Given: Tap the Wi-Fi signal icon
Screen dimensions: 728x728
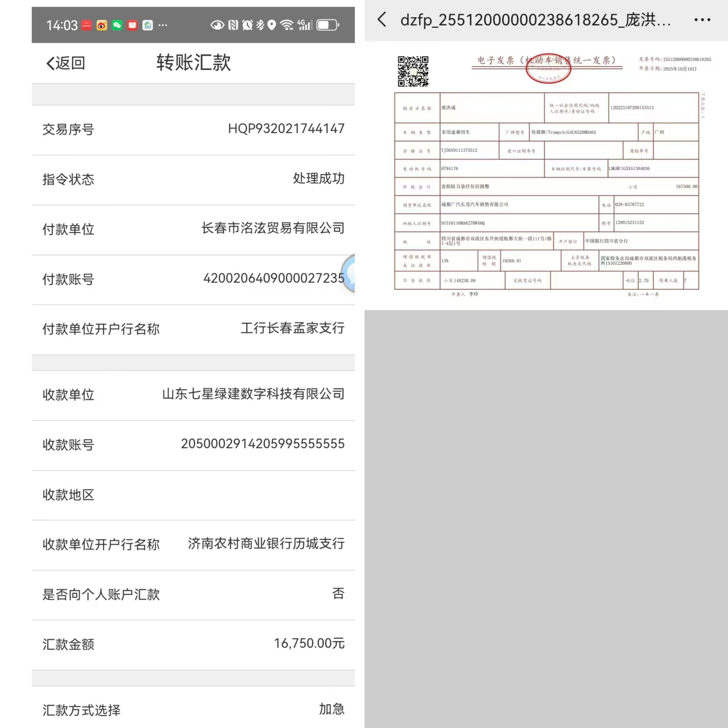Looking at the screenshot, I should (287, 25).
